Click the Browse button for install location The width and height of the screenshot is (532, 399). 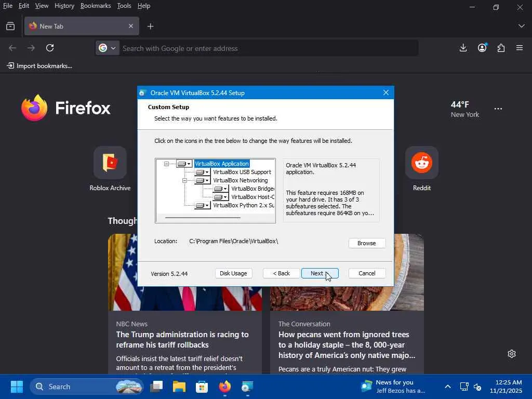click(x=367, y=243)
